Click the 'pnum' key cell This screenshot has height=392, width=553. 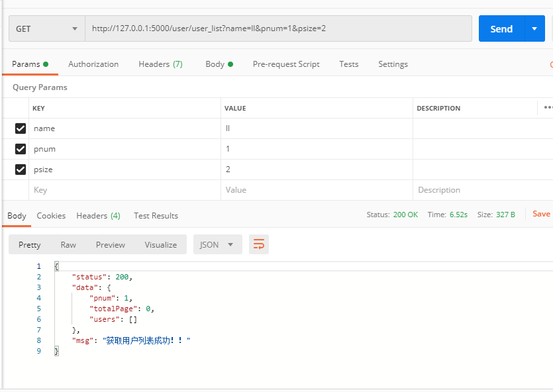125,149
